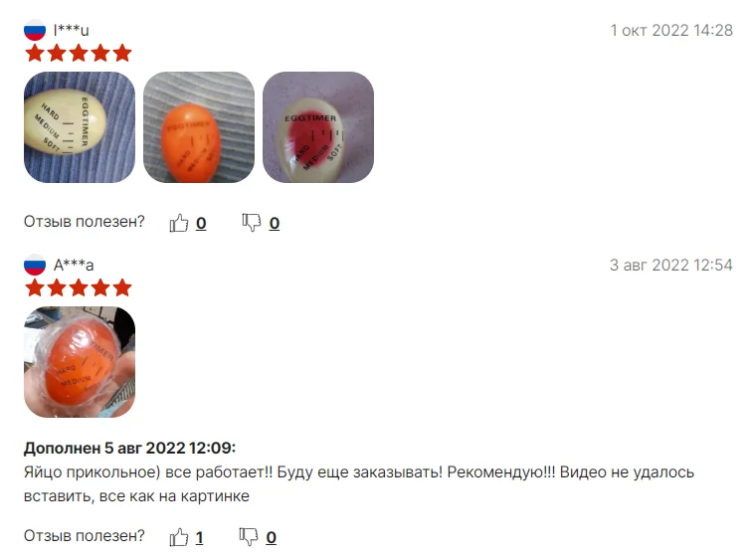
Task: Click the like count 1 on A***a's review
Action: (x=199, y=537)
